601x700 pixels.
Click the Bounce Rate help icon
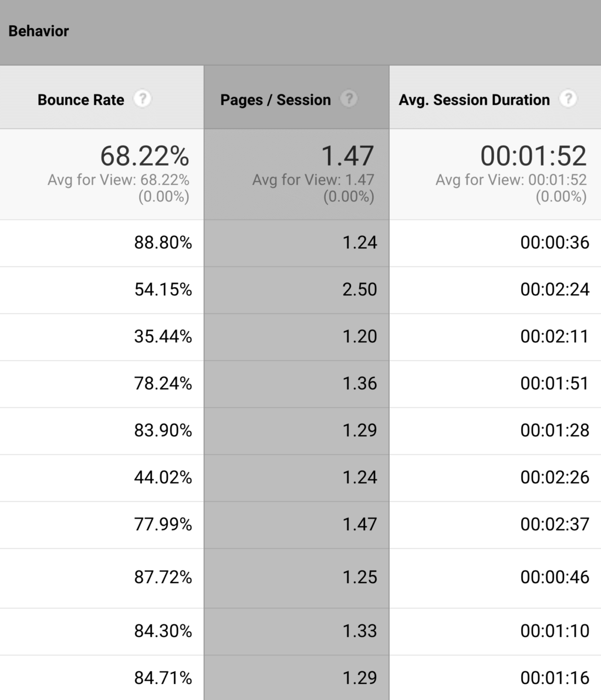click(x=142, y=99)
